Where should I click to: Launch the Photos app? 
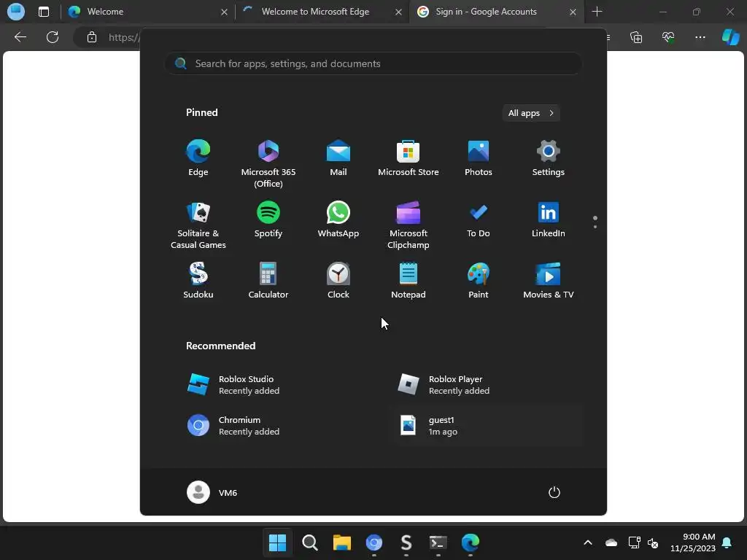tap(479, 158)
